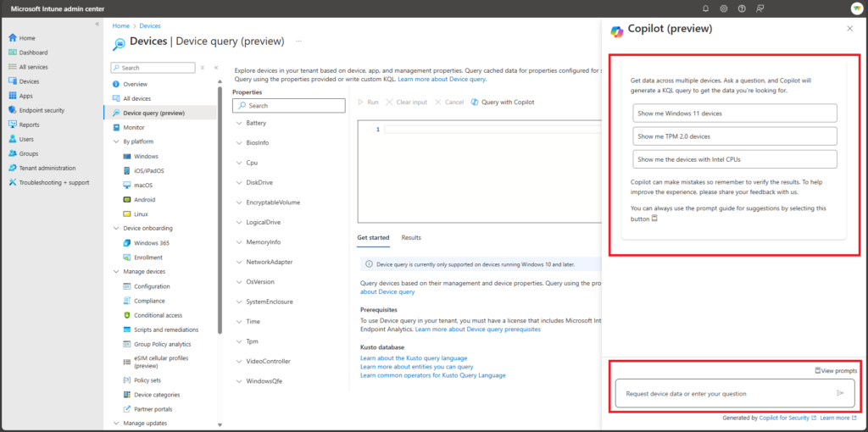Click the Run query play button
Screen dimensions: 868x432
tap(368, 102)
